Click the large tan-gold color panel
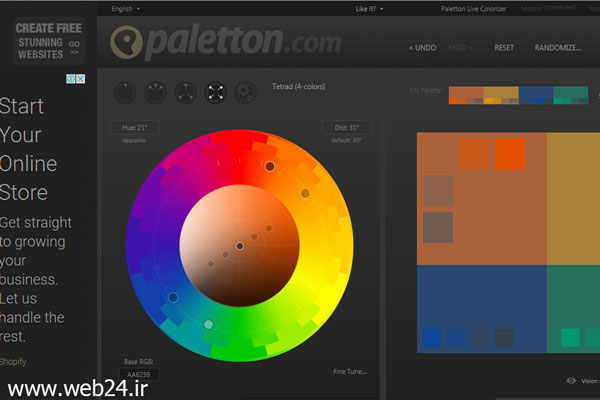 coord(573,199)
